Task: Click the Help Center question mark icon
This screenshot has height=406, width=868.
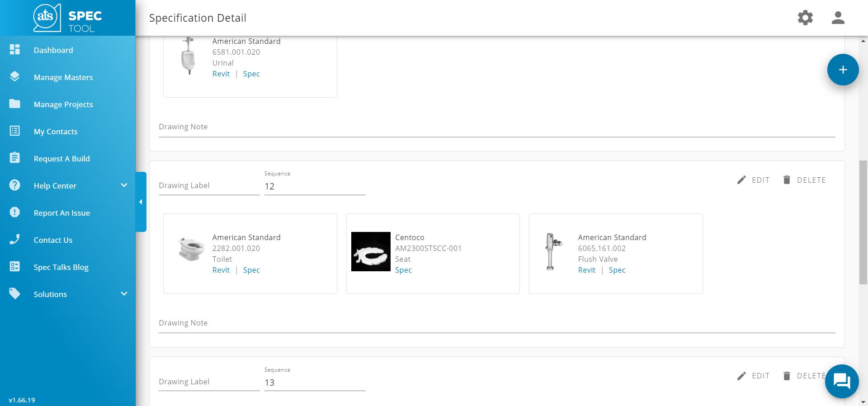Action: point(15,185)
